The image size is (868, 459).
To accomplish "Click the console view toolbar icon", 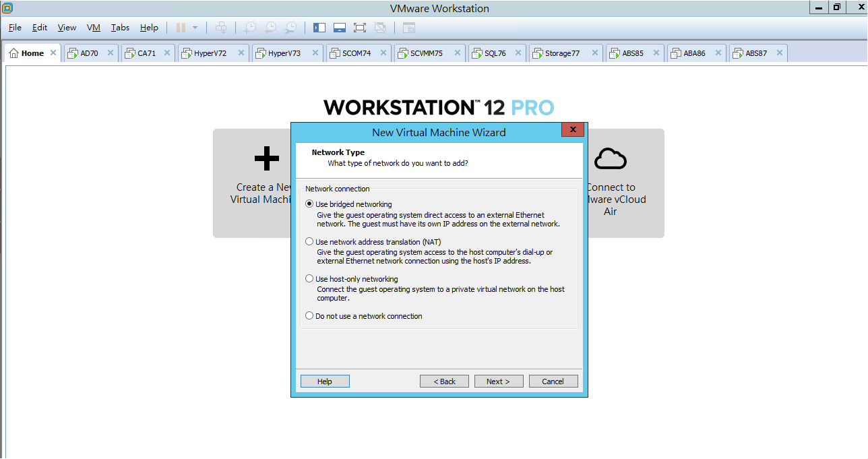I will 409,28.
